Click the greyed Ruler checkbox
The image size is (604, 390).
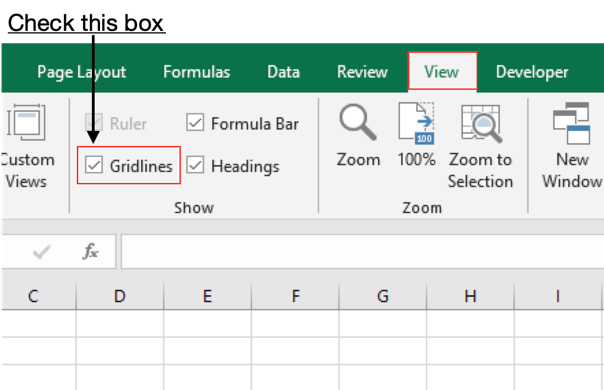point(94,123)
